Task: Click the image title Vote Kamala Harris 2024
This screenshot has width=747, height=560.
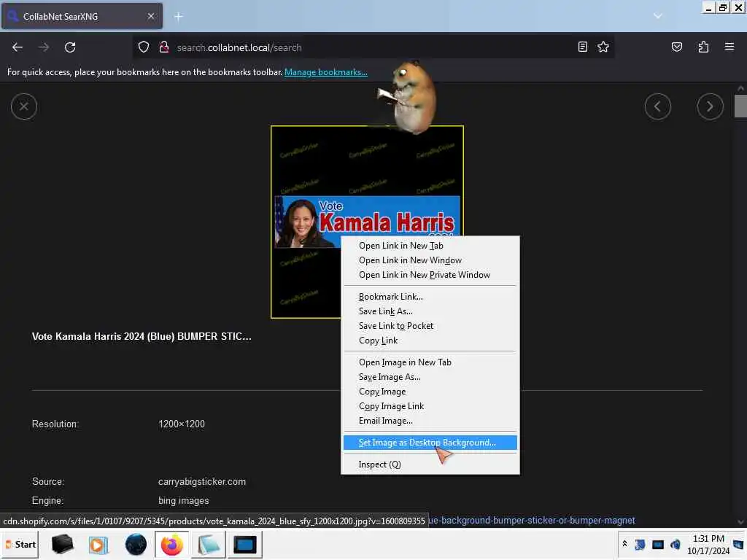Action: pos(142,337)
